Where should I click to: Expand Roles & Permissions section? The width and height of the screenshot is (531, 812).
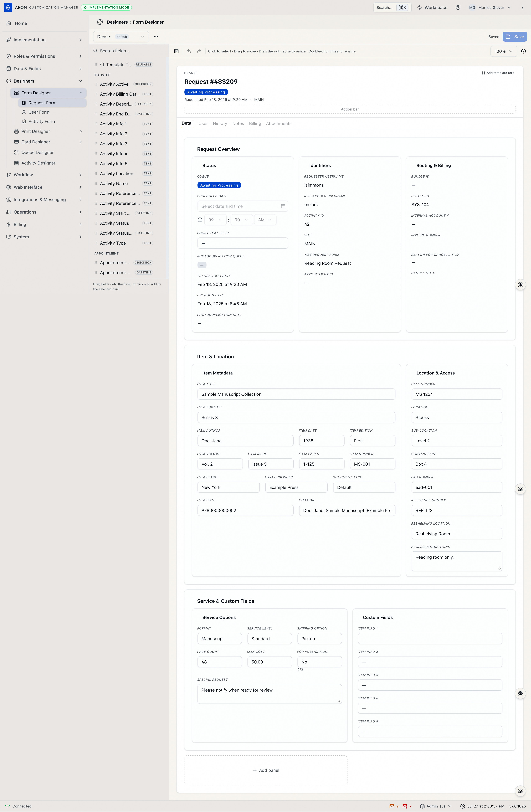45,56
